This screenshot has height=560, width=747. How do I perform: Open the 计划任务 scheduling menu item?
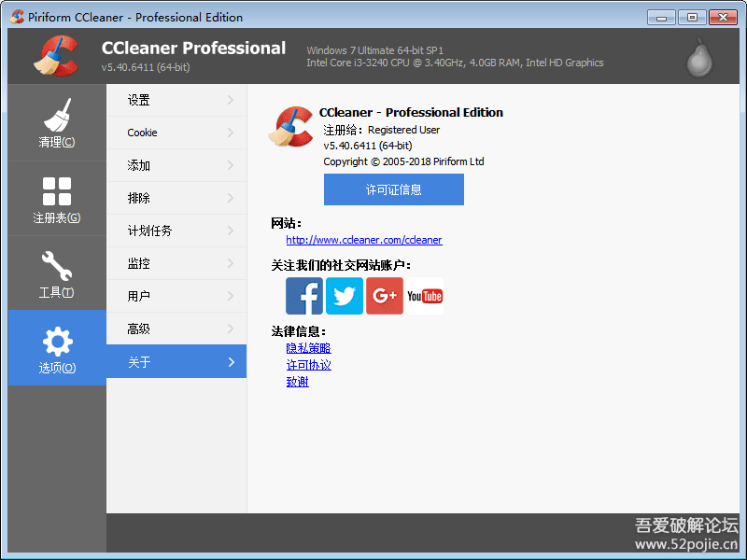(x=176, y=231)
